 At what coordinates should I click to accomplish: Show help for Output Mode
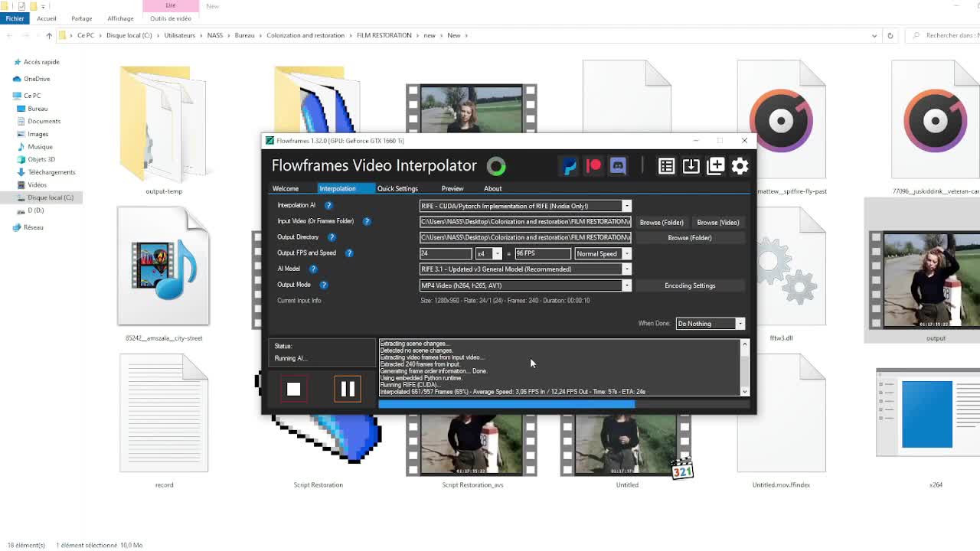[x=324, y=285]
